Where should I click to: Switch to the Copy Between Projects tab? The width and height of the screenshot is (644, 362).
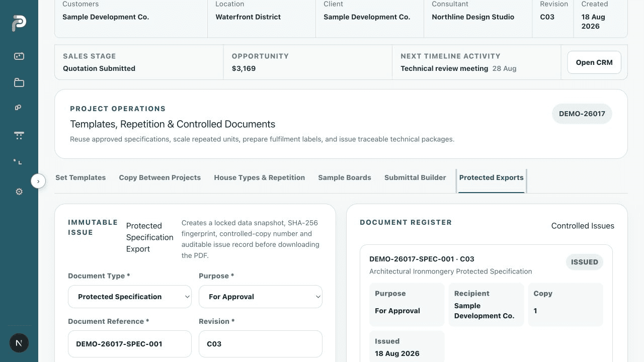coord(159,177)
